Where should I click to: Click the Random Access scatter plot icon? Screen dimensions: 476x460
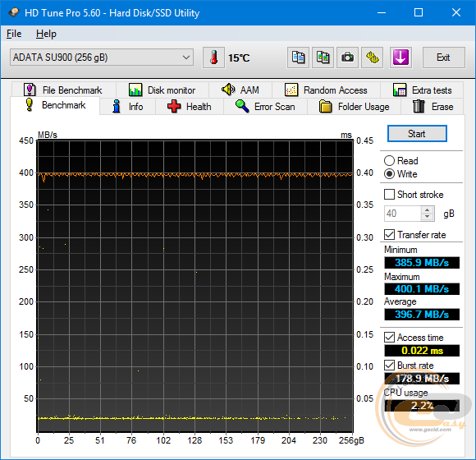point(291,90)
